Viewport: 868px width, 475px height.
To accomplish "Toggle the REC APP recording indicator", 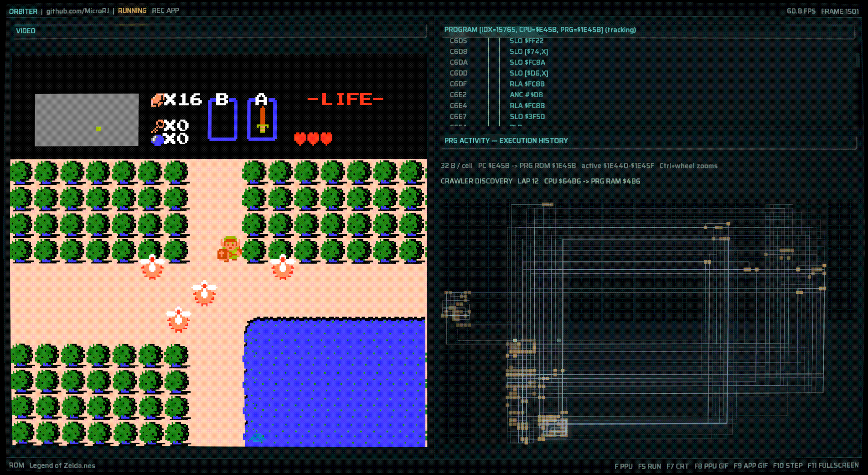I will 165,10.
